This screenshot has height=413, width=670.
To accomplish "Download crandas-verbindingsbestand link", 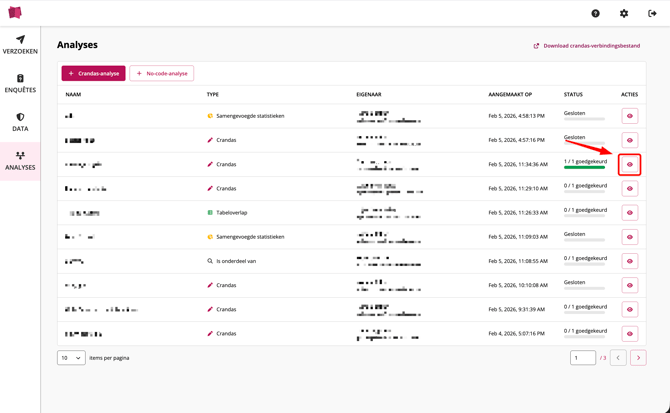I will (x=587, y=46).
